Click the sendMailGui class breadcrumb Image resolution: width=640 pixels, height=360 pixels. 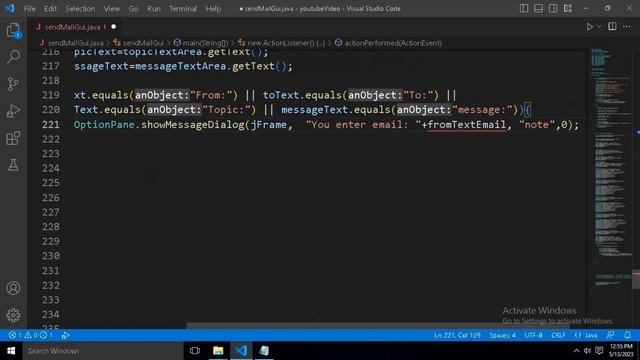[143, 43]
